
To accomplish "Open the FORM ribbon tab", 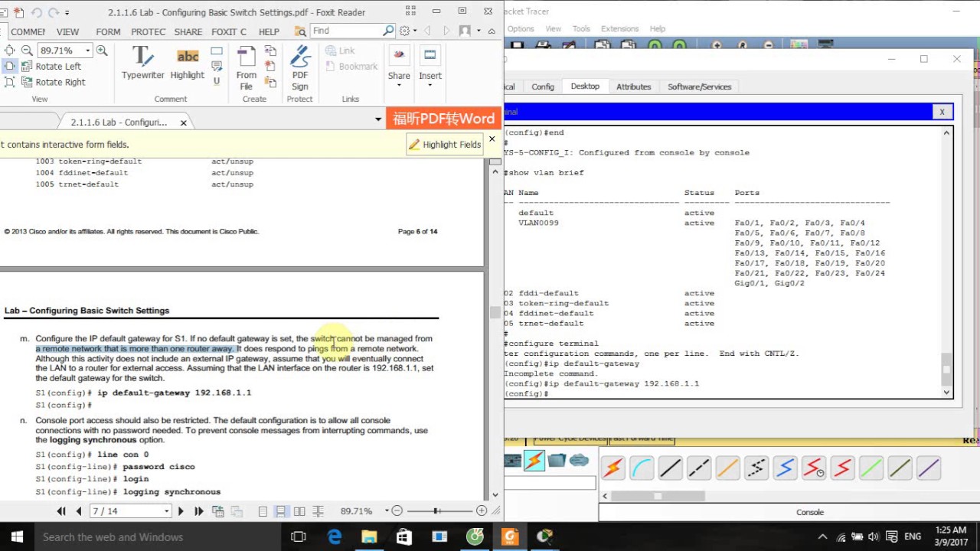I will [x=108, y=31].
